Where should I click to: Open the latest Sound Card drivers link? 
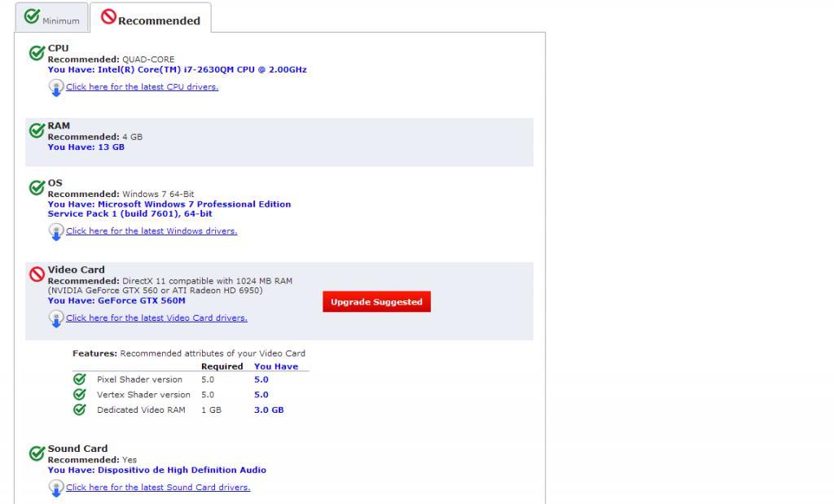pyautogui.click(x=158, y=487)
